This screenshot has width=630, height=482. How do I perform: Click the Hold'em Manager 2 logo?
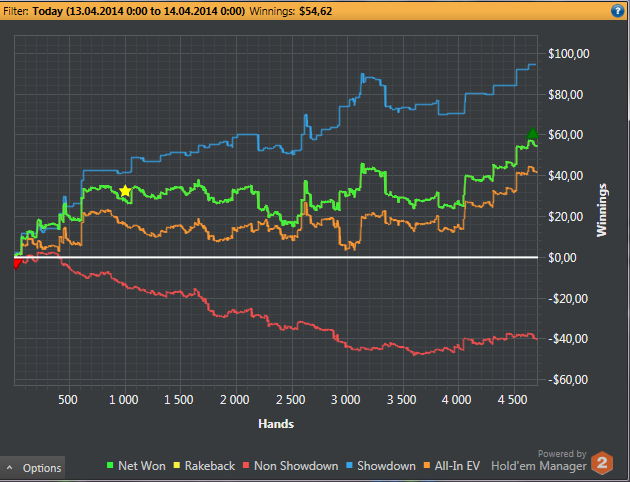[x=602, y=463]
